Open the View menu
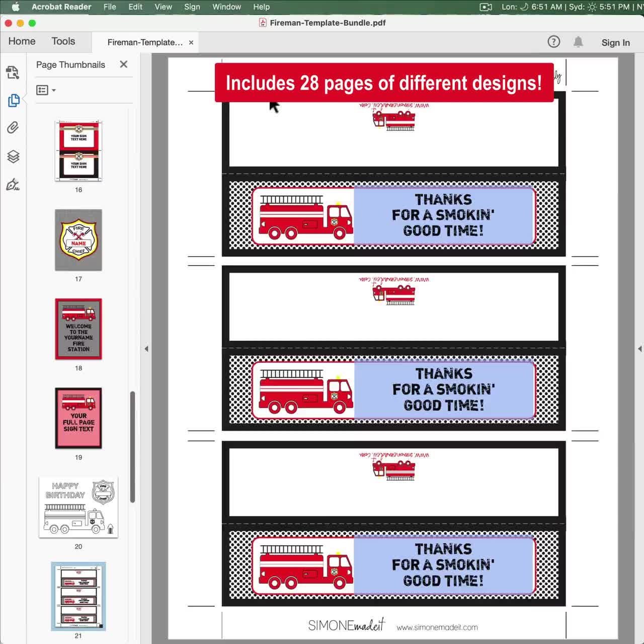Viewport: 644px width, 644px height. tap(163, 7)
